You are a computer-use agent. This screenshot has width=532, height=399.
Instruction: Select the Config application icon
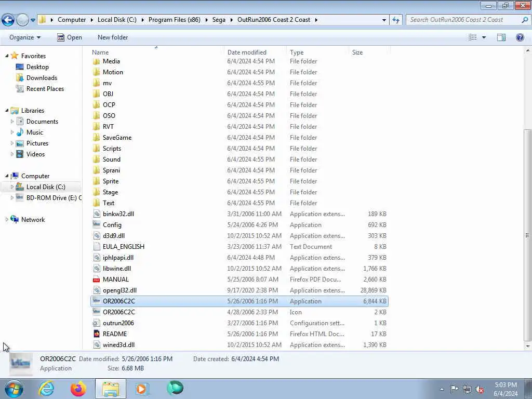97,224
